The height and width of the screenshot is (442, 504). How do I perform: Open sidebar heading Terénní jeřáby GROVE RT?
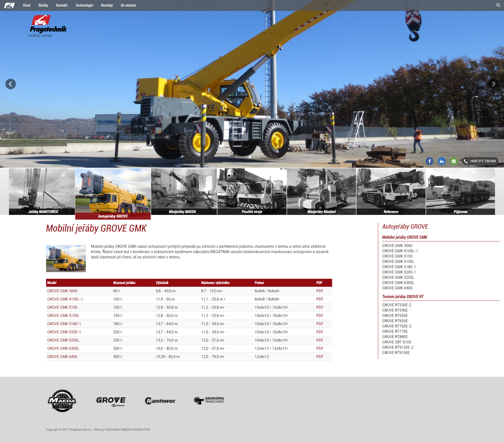point(403,297)
